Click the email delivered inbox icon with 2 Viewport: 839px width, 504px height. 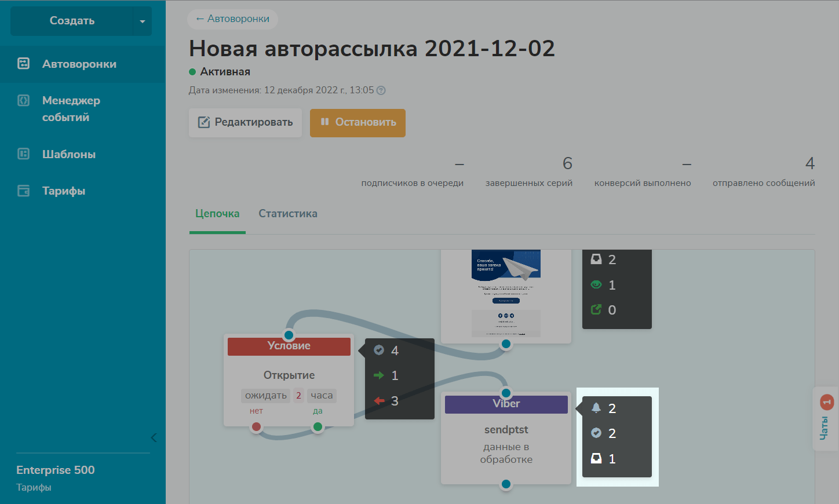coord(596,259)
